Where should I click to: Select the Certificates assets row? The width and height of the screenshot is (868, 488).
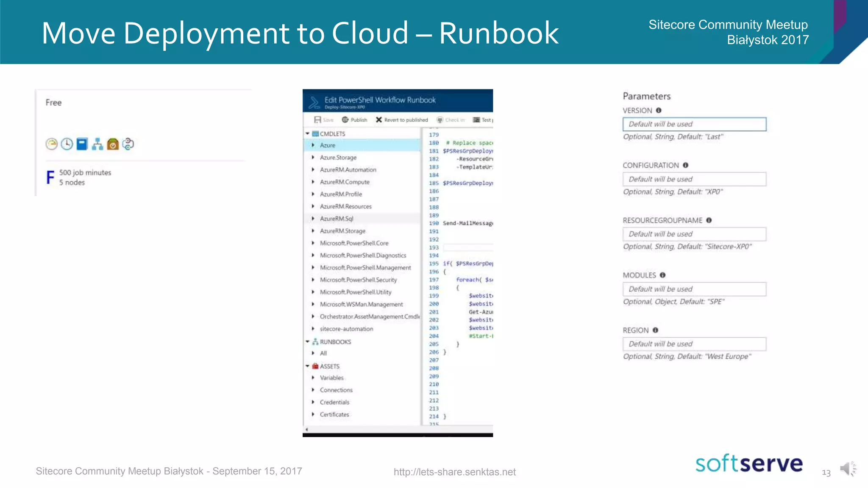[362, 415]
